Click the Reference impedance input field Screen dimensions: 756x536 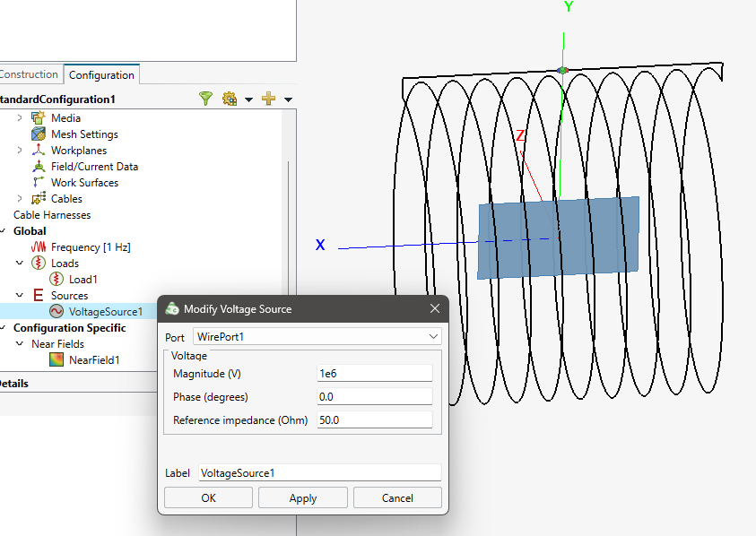coord(375,419)
